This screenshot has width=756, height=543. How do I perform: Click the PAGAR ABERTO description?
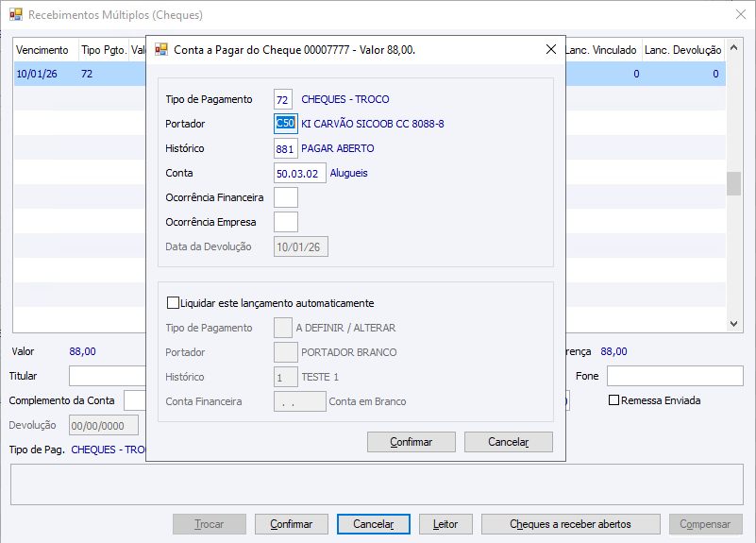pos(338,148)
